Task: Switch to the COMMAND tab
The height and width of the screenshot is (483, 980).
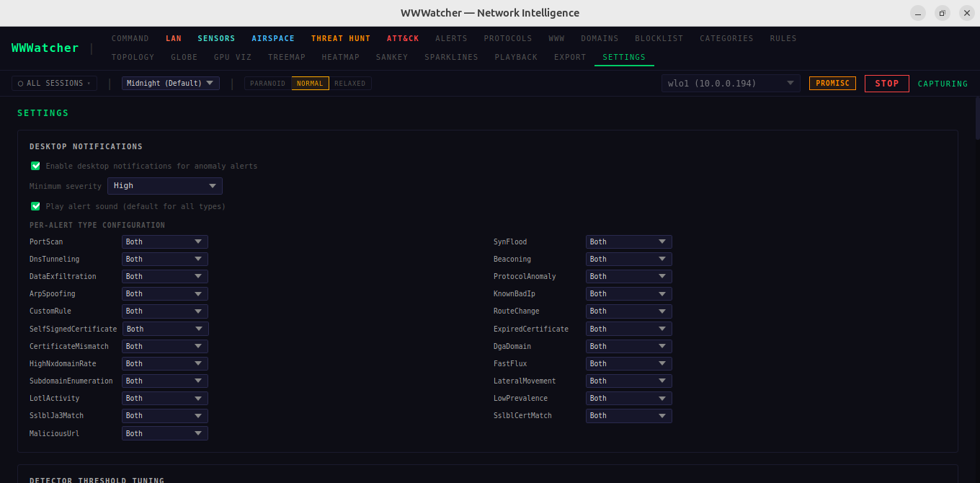Action: tap(130, 38)
